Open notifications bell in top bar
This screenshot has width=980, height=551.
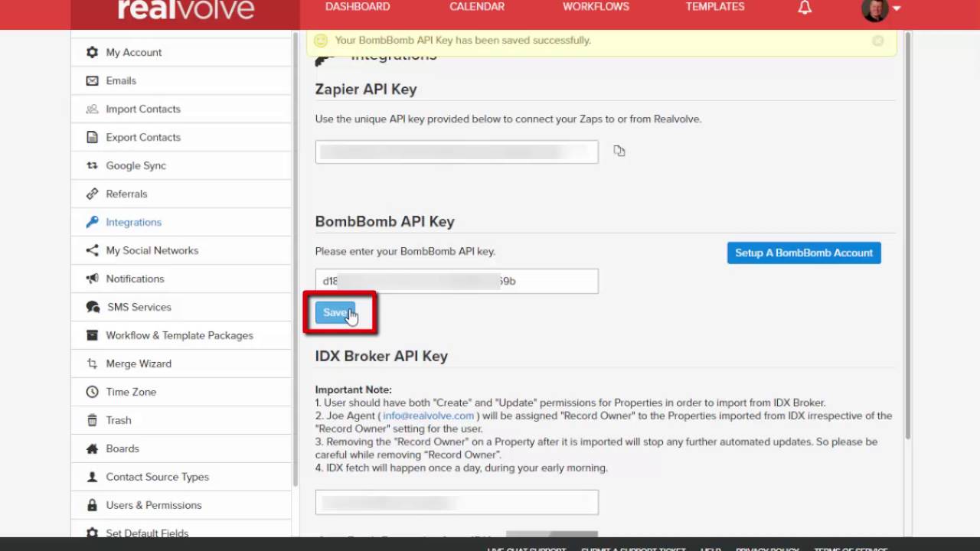[x=805, y=8]
